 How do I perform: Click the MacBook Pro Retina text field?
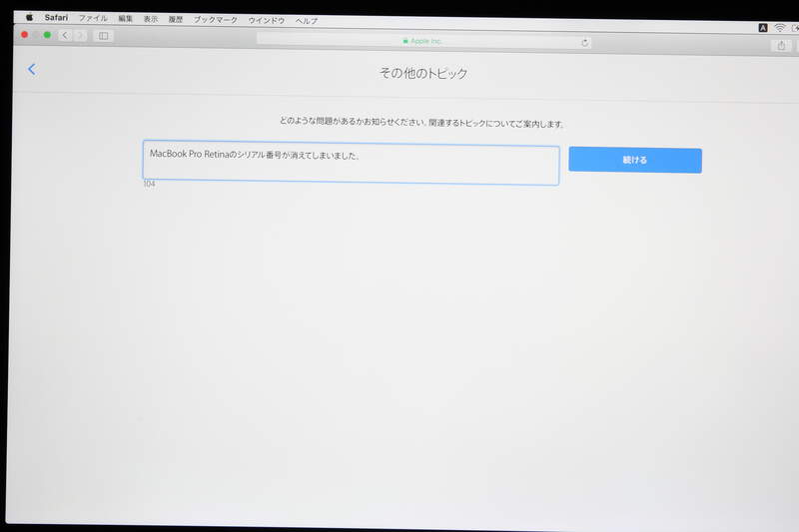pyautogui.click(x=350, y=165)
